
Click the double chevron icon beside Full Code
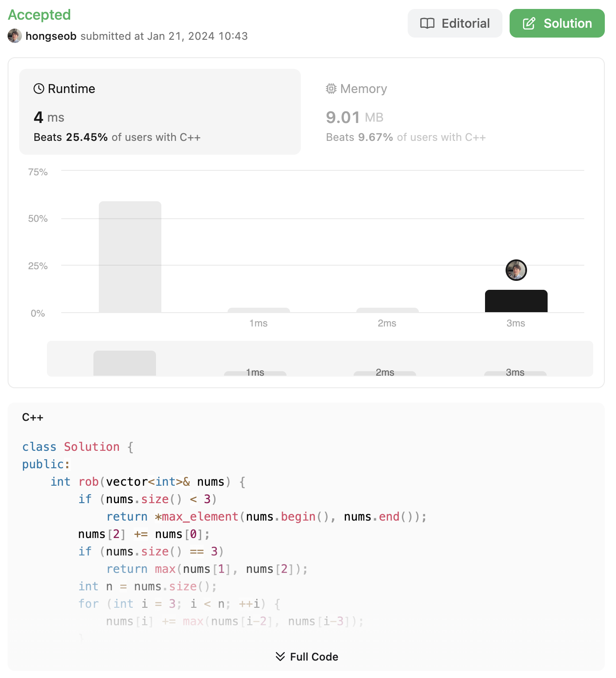[x=280, y=657]
